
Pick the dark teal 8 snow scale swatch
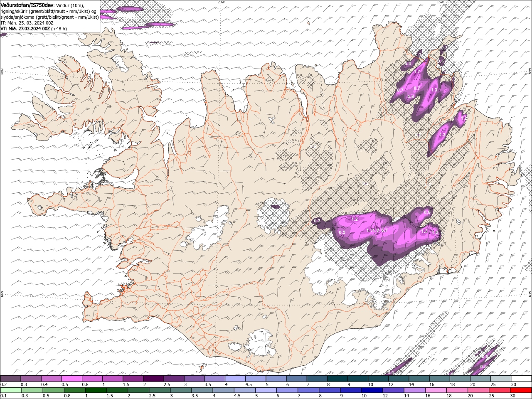337,379
